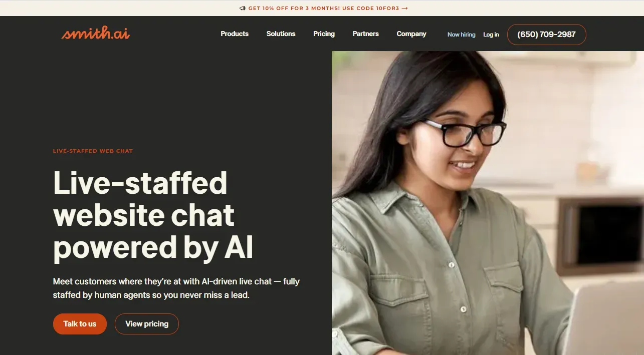Open the Company menu
The height and width of the screenshot is (355, 644).
[x=411, y=34]
